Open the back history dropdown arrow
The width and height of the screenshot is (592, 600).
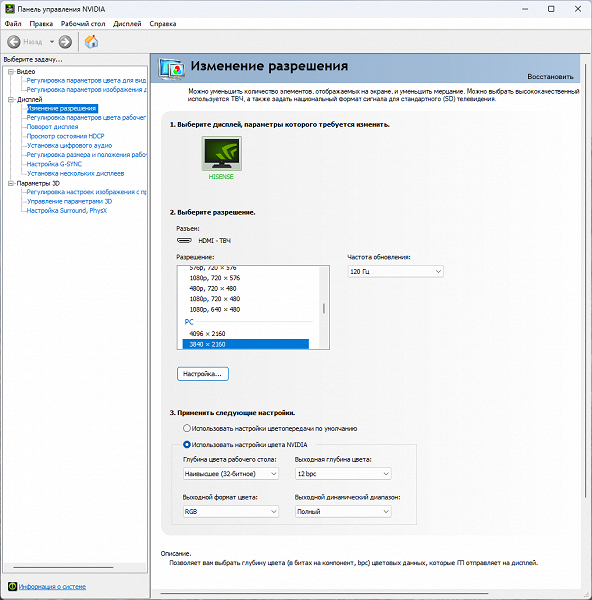[x=52, y=42]
